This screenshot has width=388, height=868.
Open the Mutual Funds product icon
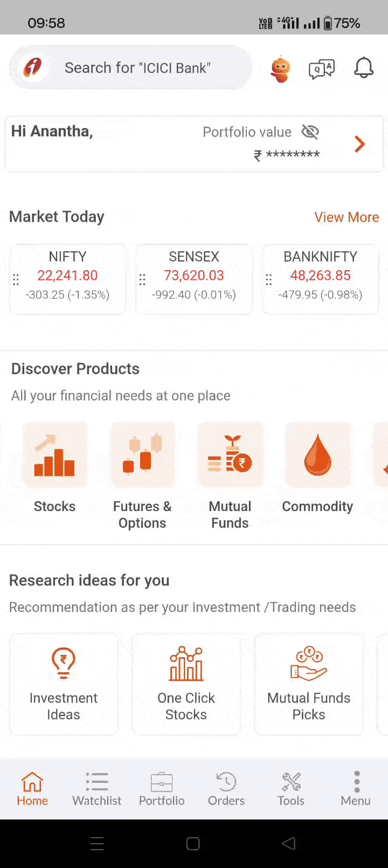point(230,456)
